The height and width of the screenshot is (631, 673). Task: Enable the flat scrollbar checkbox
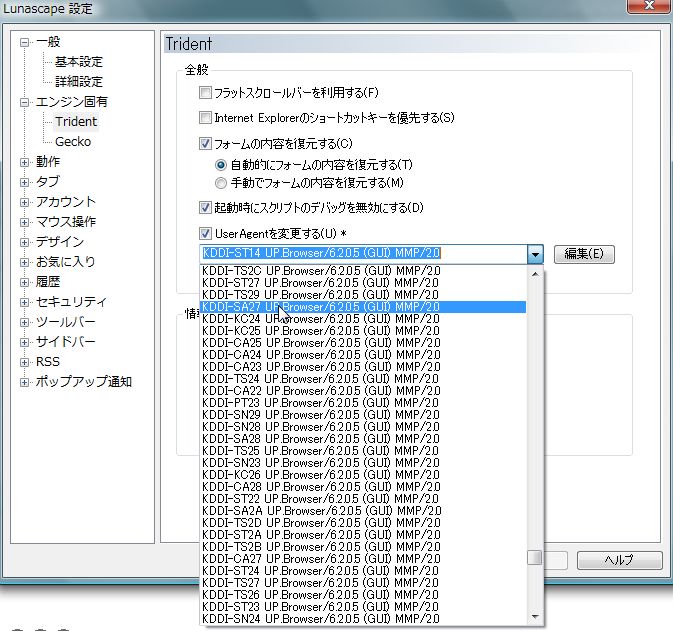[x=205, y=93]
